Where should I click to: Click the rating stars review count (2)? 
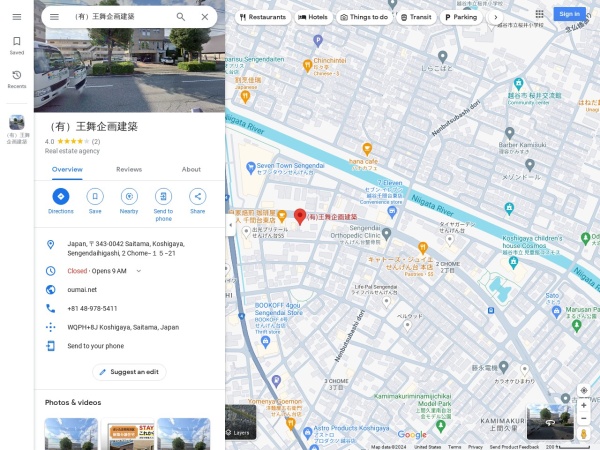coord(96,142)
